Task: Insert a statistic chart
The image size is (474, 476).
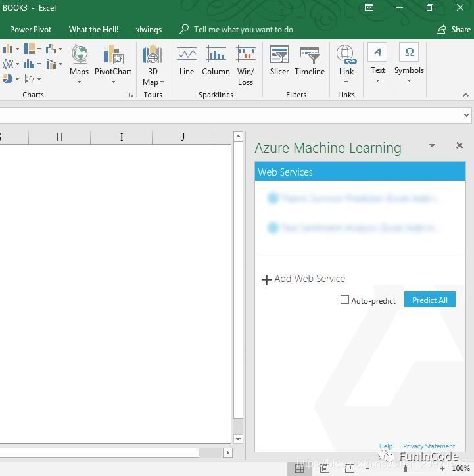Action: click(32, 64)
